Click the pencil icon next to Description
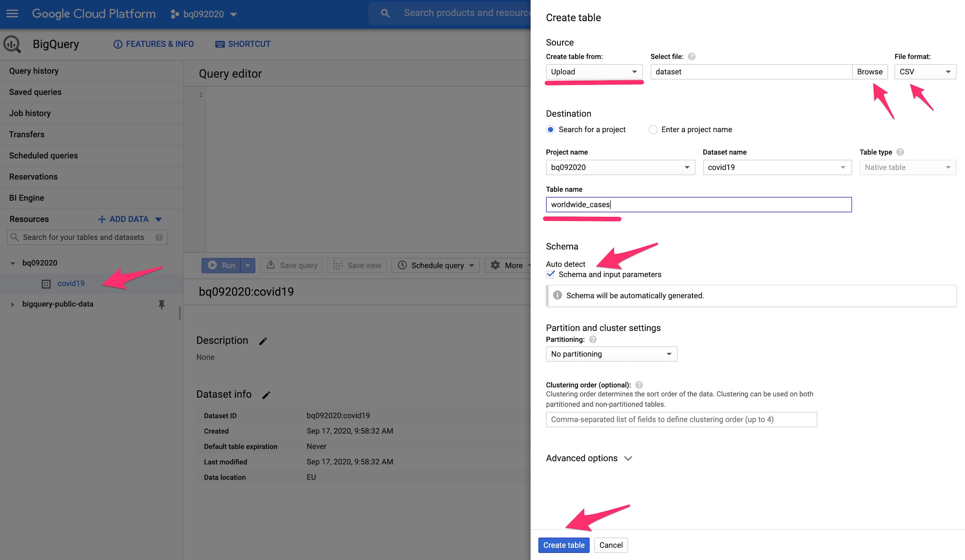 [x=263, y=341]
